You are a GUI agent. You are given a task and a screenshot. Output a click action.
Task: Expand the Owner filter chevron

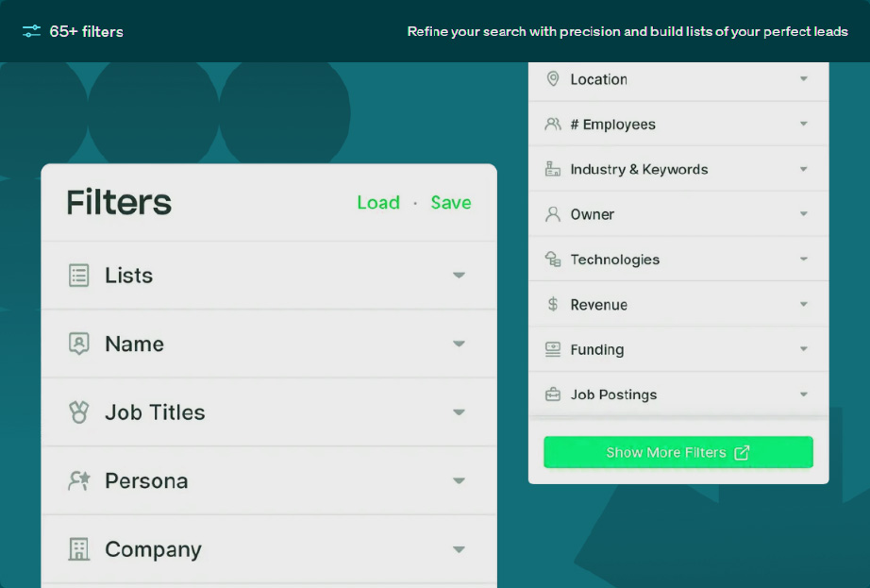(x=804, y=214)
